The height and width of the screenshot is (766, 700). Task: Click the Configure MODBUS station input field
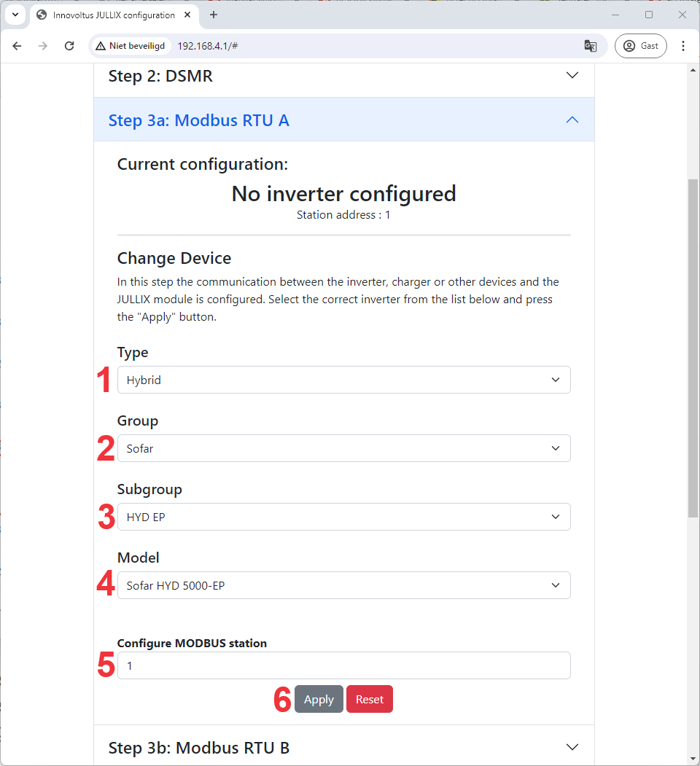(344, 665)
